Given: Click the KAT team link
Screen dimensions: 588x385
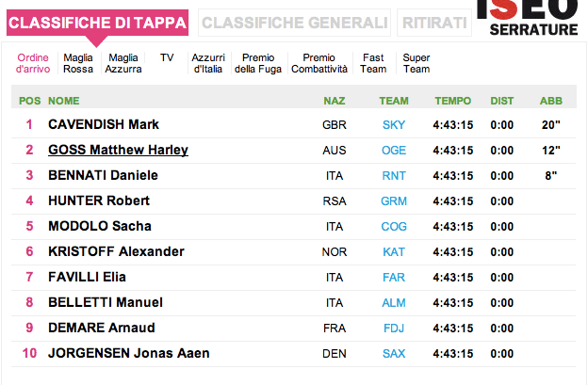Looking at the screenshot, I should pyautogui.click(x=394, y=251).
